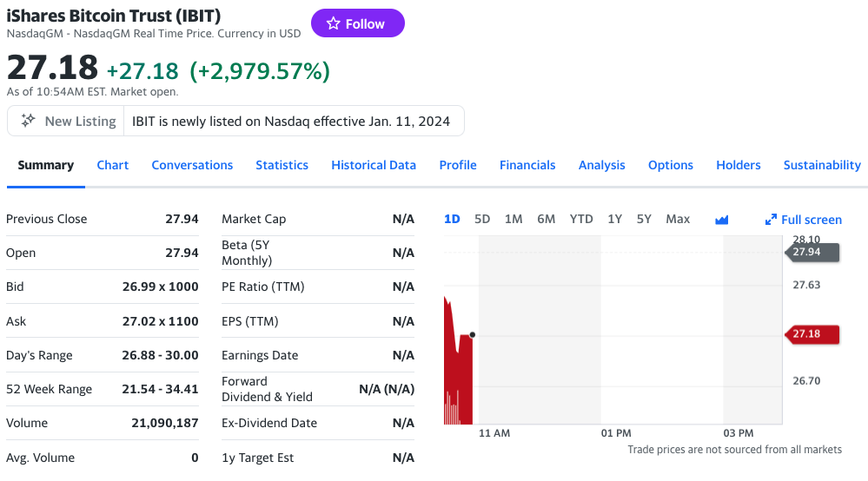Screen dimensions: 868x481
Task: Click the Day's Range value 26.88 - 30.00
Action: (x=160, y=355)
